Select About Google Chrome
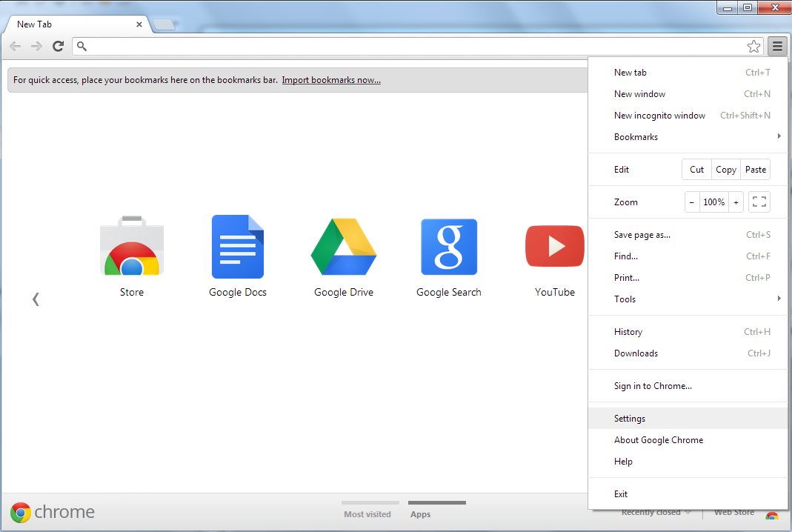 point(688,439)
